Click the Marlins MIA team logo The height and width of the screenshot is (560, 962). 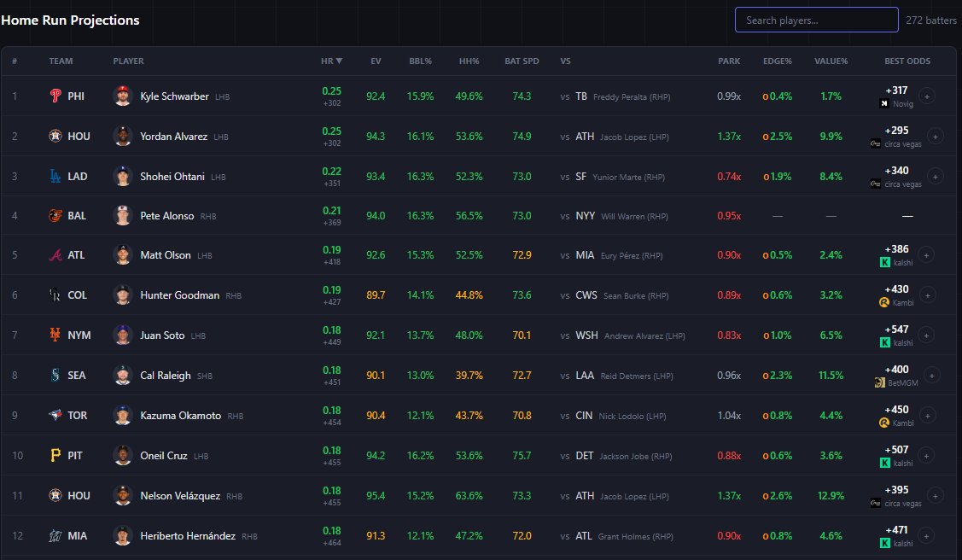pyautogui.click(x=55, y=535)
